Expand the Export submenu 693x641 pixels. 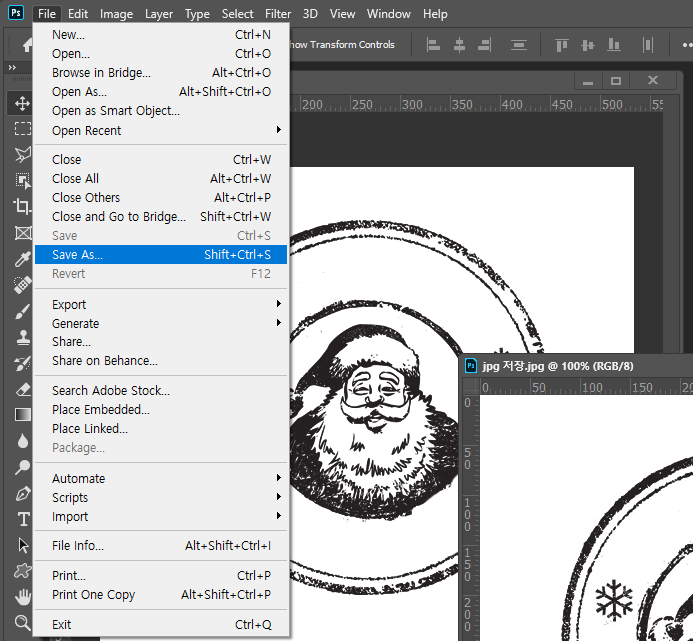(161, 304)
